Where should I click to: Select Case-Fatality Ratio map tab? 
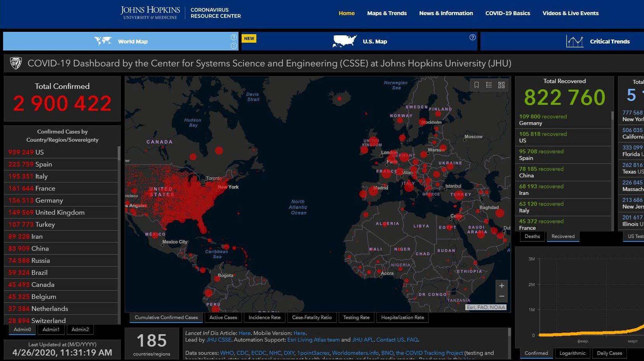click(x=312, y=318)
